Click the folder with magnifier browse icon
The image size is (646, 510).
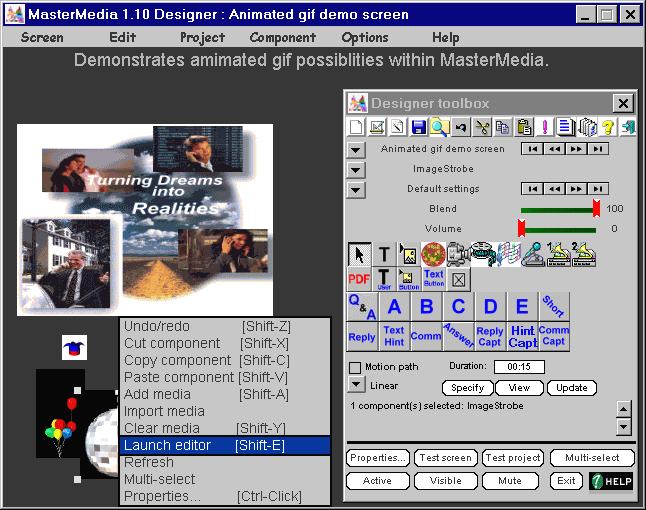click(x=440, y=127)
